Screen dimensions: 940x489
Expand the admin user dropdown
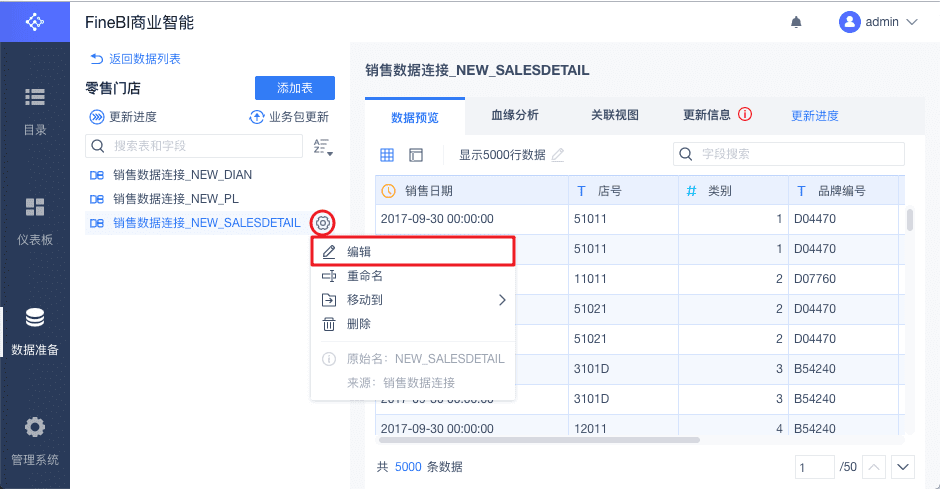click(879, 21)
